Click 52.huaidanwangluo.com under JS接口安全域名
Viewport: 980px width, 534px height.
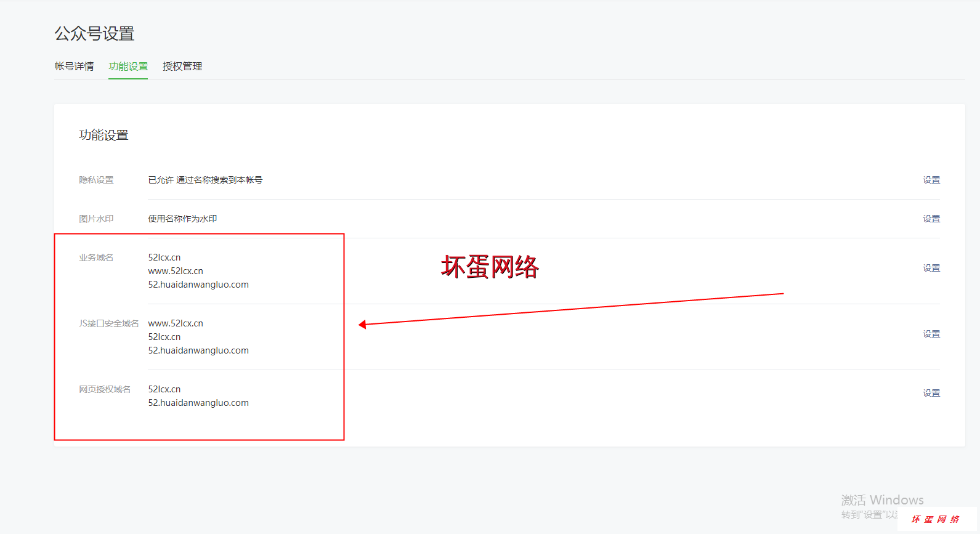tap(198, 350)
